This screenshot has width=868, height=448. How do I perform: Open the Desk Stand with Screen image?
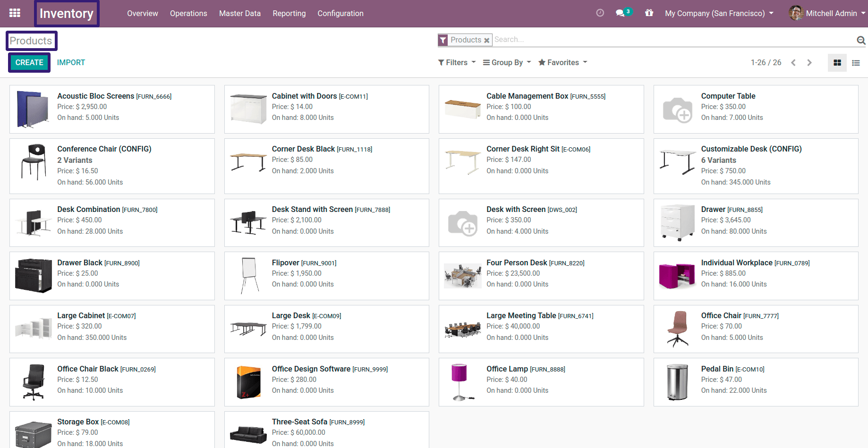click(248, 223)
